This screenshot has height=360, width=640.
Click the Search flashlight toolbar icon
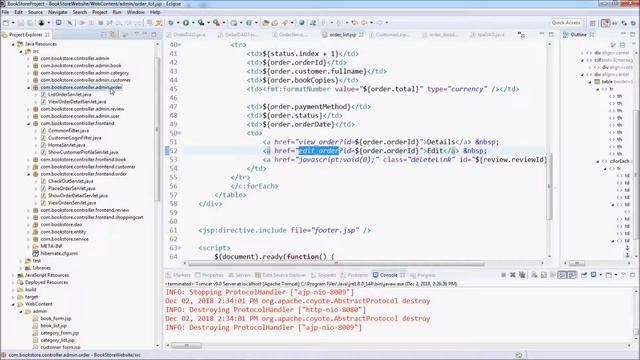click(284, 23)
